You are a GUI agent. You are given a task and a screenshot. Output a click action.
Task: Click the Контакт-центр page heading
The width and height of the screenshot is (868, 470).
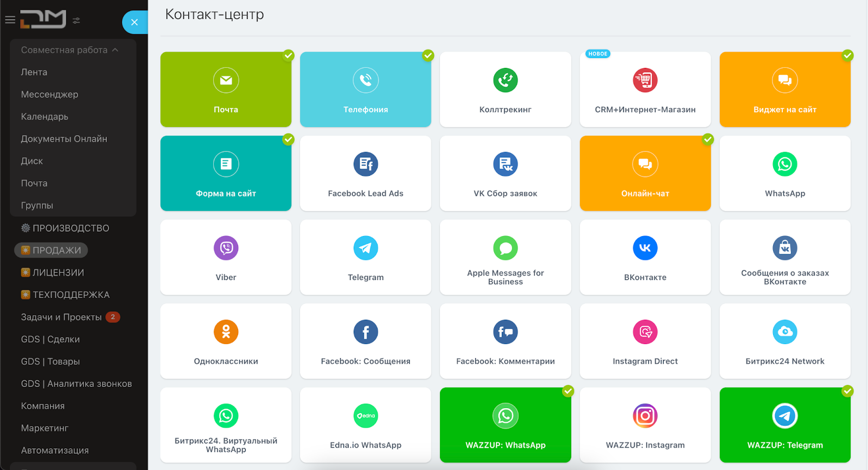coord(214,14)
